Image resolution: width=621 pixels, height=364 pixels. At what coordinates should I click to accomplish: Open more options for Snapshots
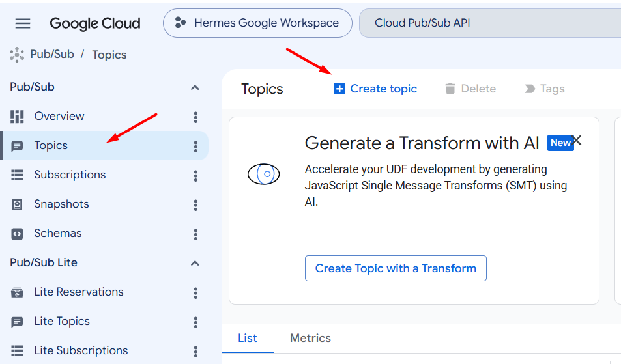coord(195,205)
